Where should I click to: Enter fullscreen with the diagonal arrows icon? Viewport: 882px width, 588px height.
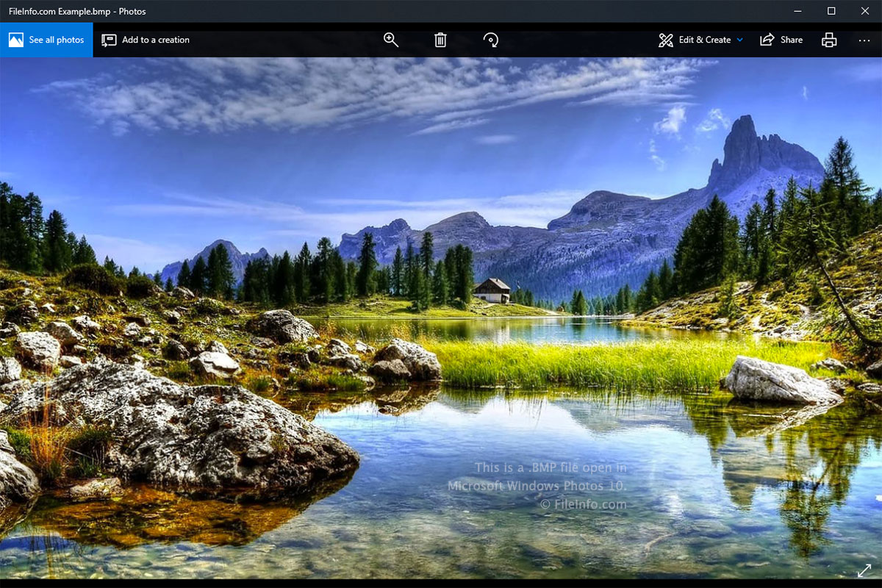[864, 570]
